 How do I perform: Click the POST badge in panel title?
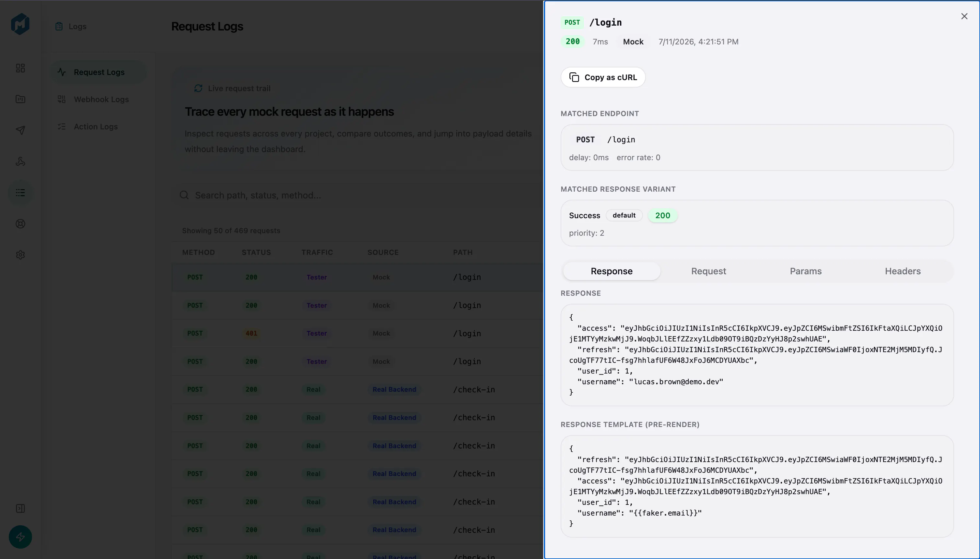pos(572,22)
